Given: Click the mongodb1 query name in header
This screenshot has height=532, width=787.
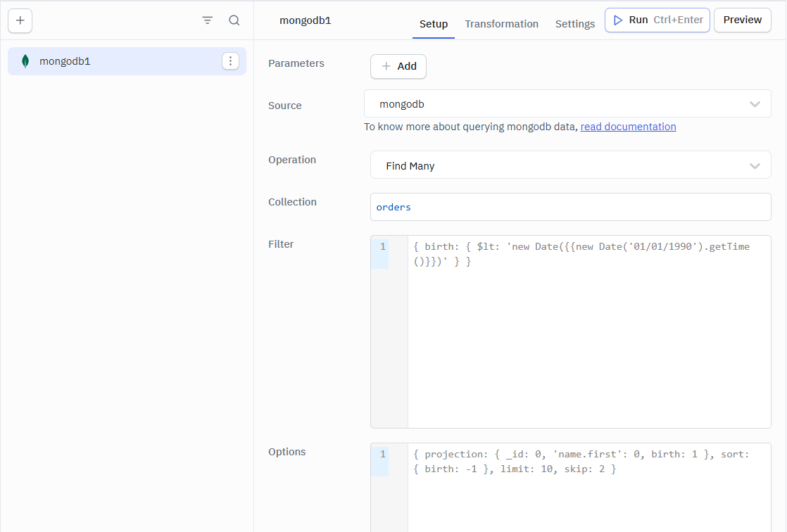Looking at the screenshot, I should pyautogui.click(x=305, y=20).
